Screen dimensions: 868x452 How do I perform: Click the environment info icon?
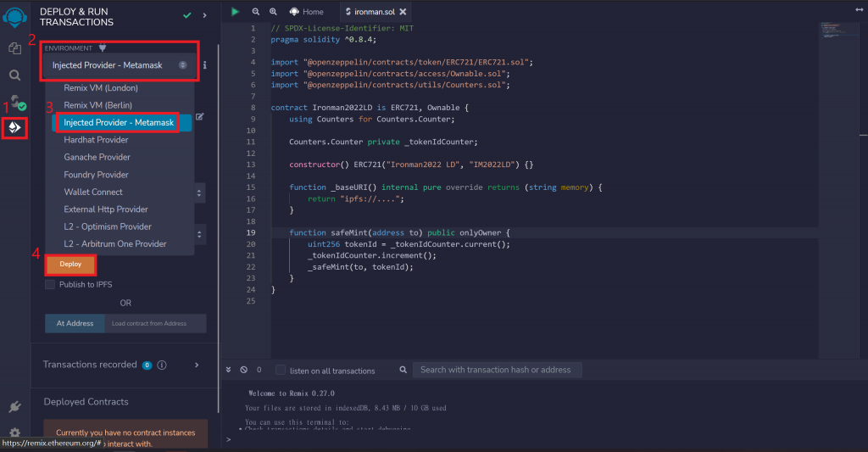(x=205, y=64)
